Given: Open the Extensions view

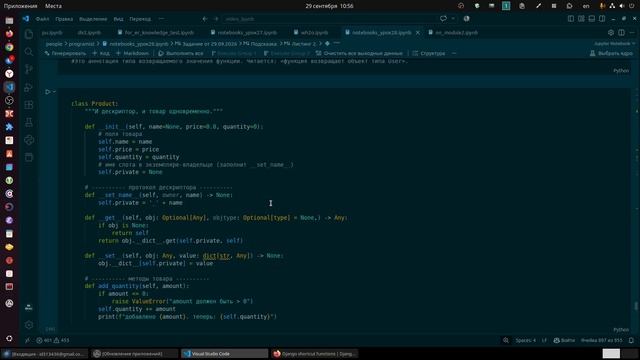Looking at the screenshot, I should (29, 105).
